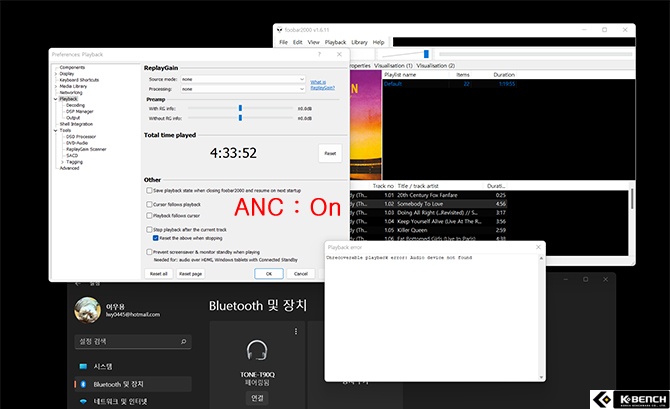Select DVD-Audio under Tools
The height and width of the screenshot is (409, 670).
click(x=77, y=143)
